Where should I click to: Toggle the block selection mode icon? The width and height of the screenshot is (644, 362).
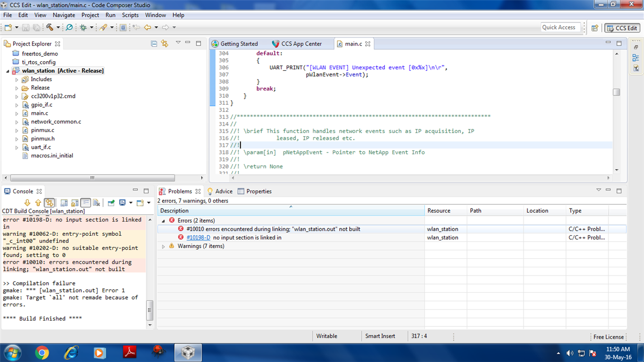[x=123, y=27]
